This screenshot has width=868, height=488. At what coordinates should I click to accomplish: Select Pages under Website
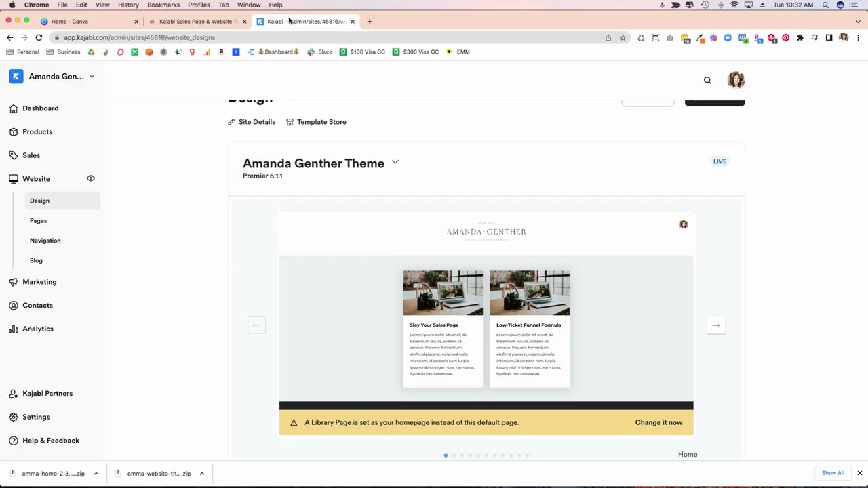(38, 221)
